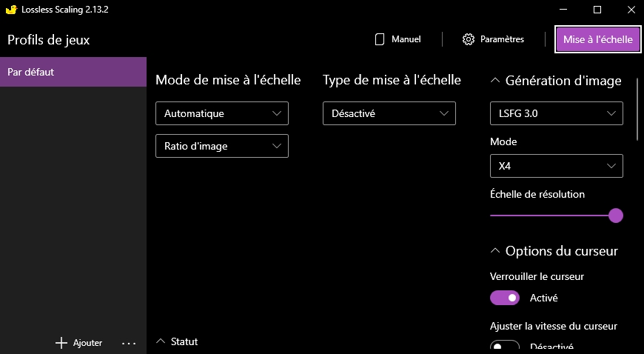The height and width of the screenshot is (354, 644).
Task: Click the Lossless Scaling duck app icon
Action: 10,10
